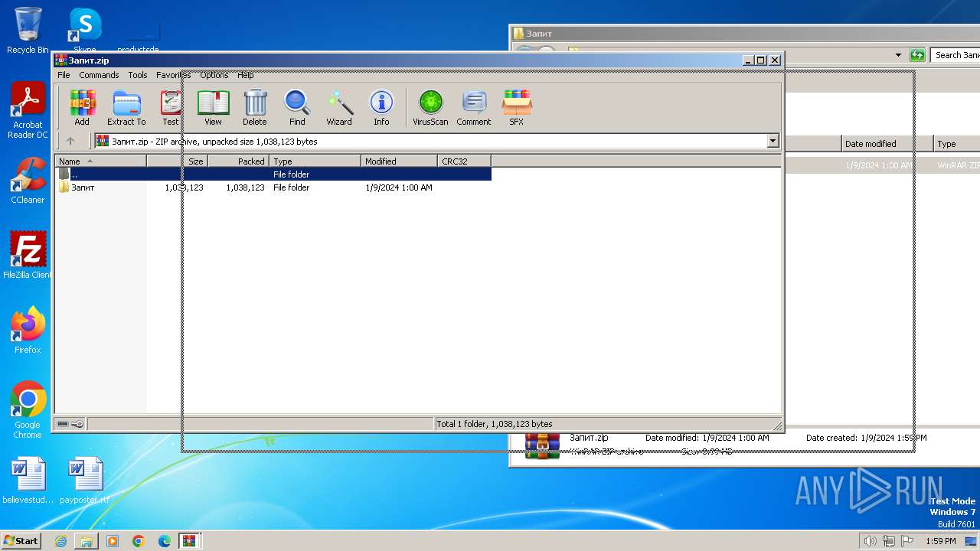The width and height of the screenshot is (980, 551).
Task: Click the Chrome taskbar icon
Action: click(139, 541)
